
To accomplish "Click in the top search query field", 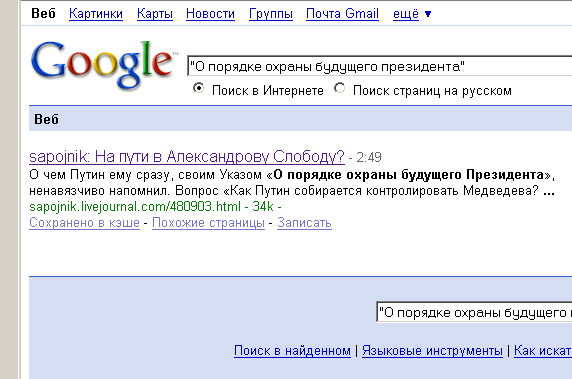I will 379,66.
